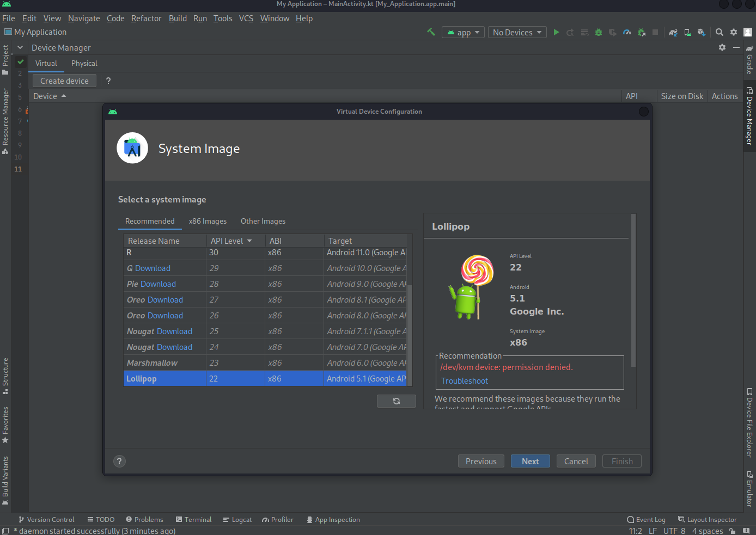The height and width of the screenshot is (535, 756).
Task: Open Device File Explorer side panel
Action: tap(749, 422)
